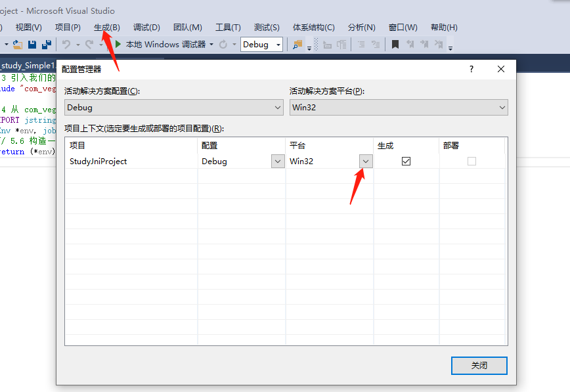Open the 活动解决方案配置 Debug dropdown
The image size is (570, 392).
click(174, 108)
